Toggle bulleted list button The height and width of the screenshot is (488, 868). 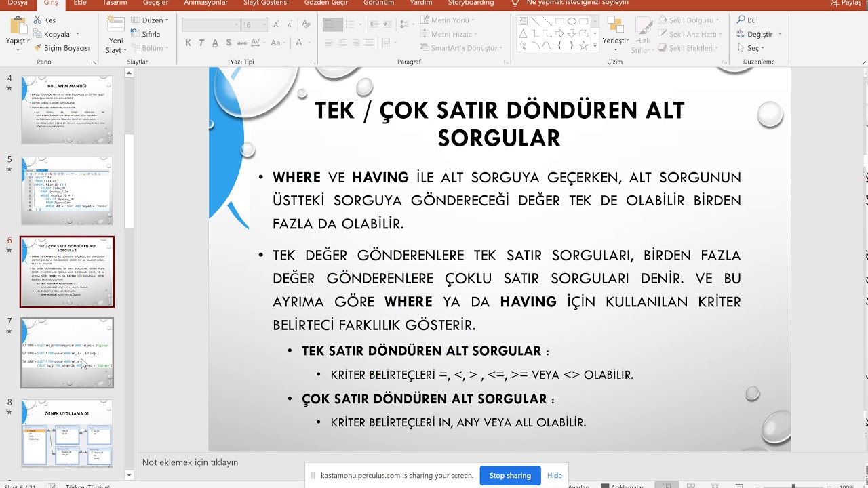(x=332, y=24)
